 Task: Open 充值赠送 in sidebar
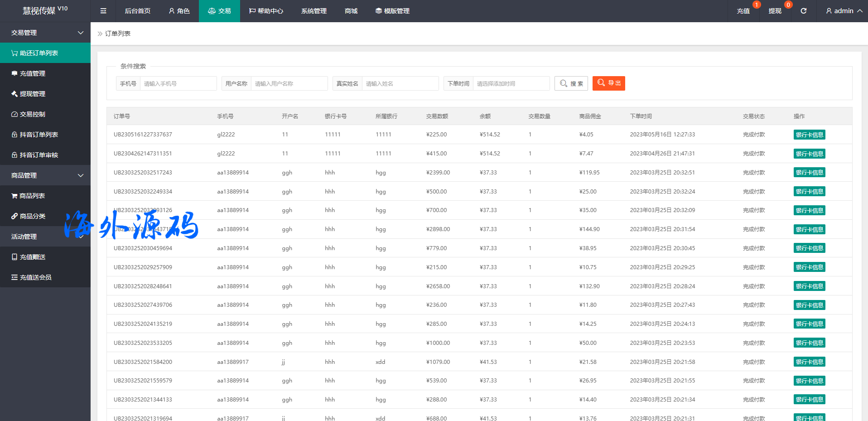pos(32,257)
